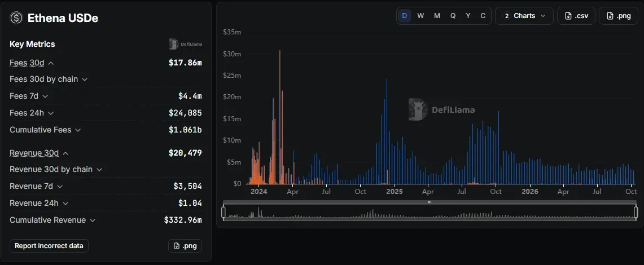Image resolution: width=644 pixels, height=265 pixels.
Task: Select the D daily interval
Action: [x=405, y=16]
